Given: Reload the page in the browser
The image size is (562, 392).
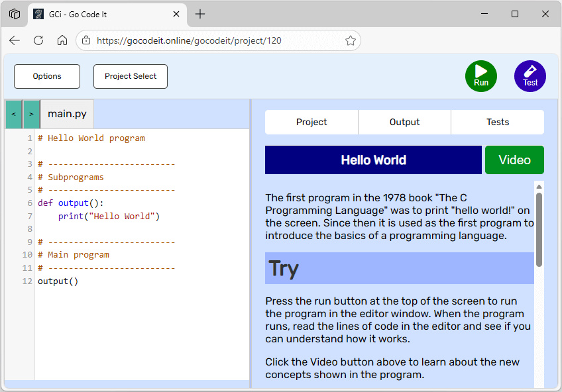Looking at the screenshot, I should (x=38, y=40).
